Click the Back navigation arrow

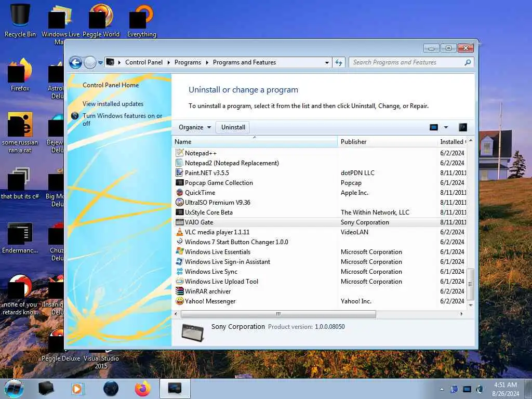click(75, 62)
